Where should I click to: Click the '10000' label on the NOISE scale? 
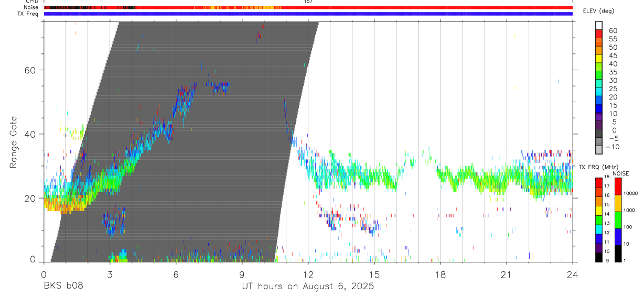(x=631, y=194)
